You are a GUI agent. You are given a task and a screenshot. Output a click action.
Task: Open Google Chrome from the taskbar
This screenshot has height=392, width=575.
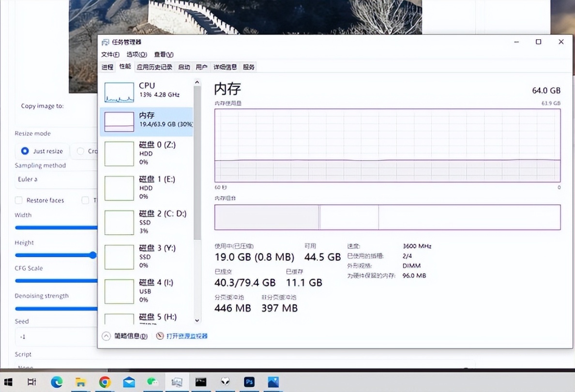[105, 382]
